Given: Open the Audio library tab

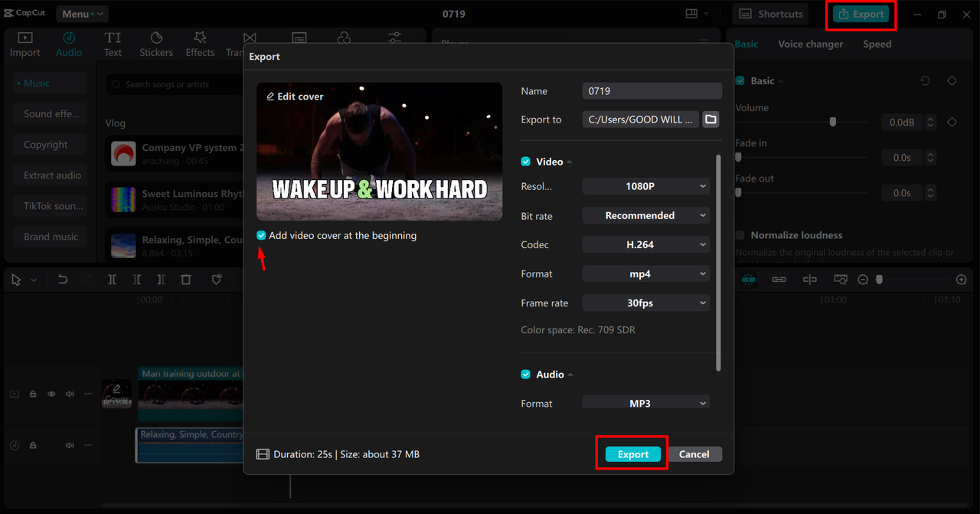Looking at the screenshot, I should pyautogui.click(x=69, y=44).
